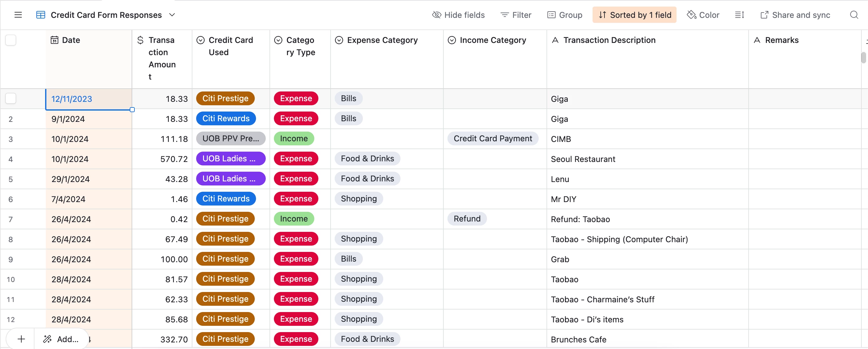The image size is (868, 349).
Task: Open the Color paint bucket options
Action: (703, 15)
